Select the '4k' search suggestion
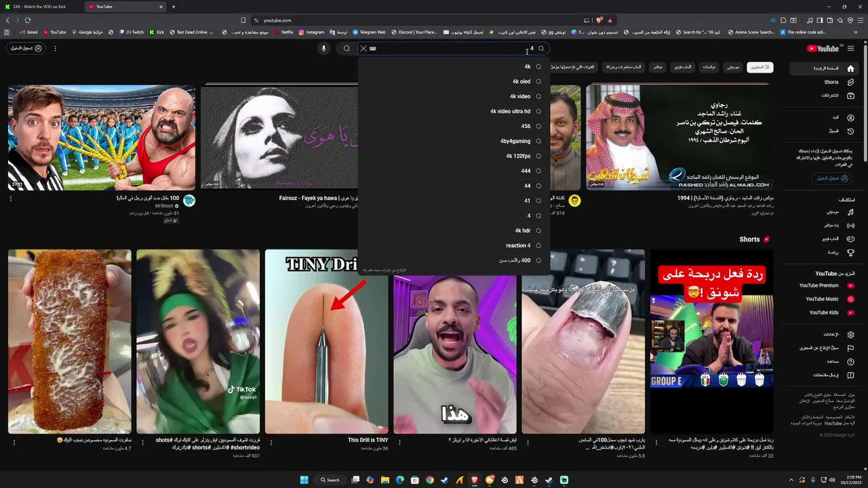The height and width of the screenshot is (488, 868). pos(454,66)
